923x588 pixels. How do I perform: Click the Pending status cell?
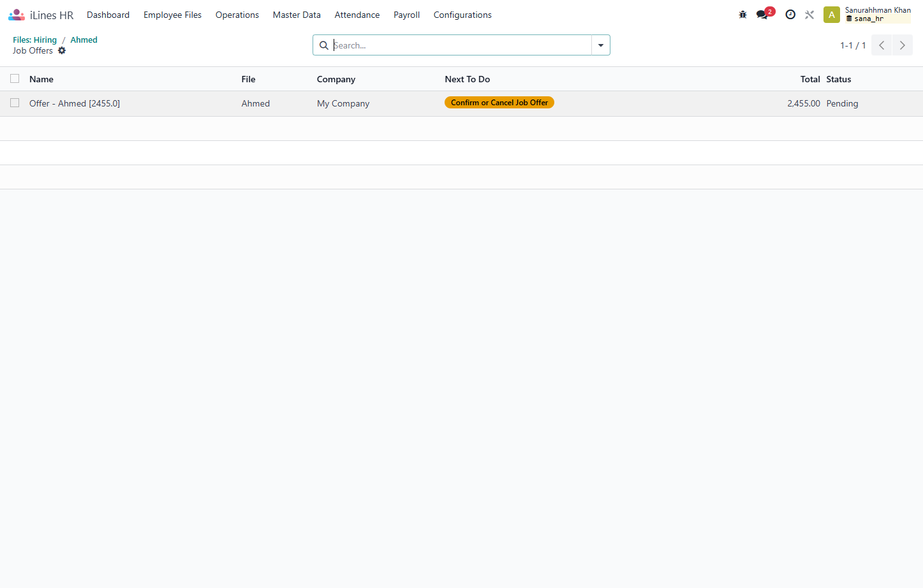(x=842, y=103)
